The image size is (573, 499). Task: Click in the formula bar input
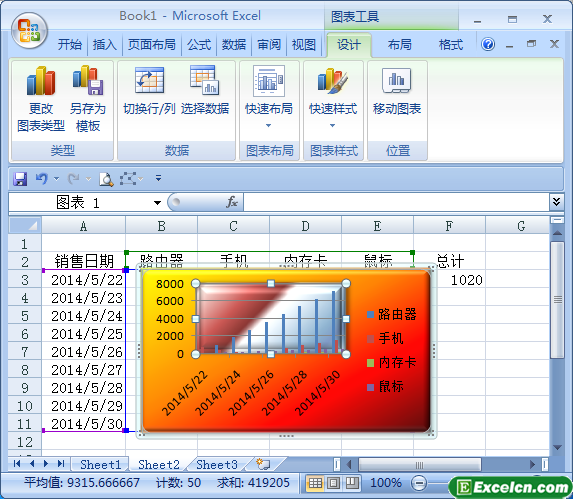pyautogui.click(x=396, y=202)
